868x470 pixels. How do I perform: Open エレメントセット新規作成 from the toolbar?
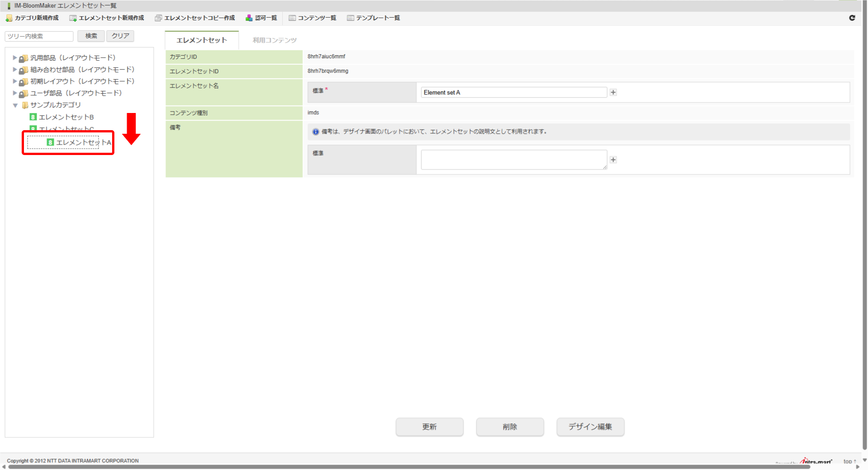tap(107, 18)
